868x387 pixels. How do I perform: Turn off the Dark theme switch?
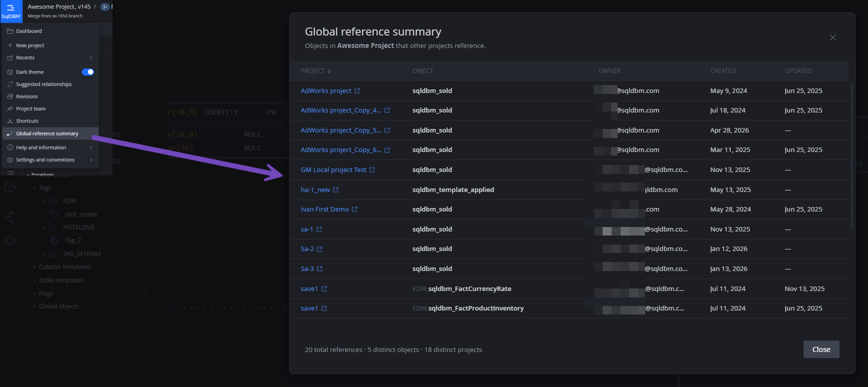coord(88,72)
